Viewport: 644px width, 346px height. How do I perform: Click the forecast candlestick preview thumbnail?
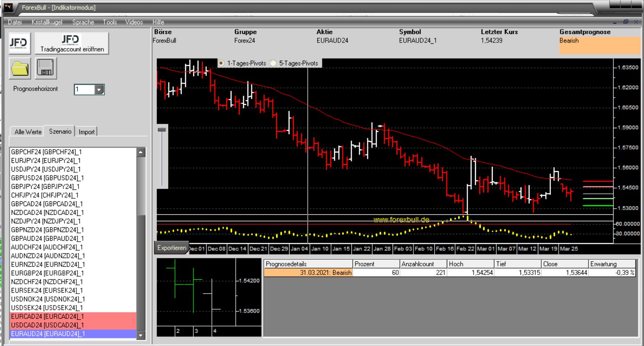(208, 297)
